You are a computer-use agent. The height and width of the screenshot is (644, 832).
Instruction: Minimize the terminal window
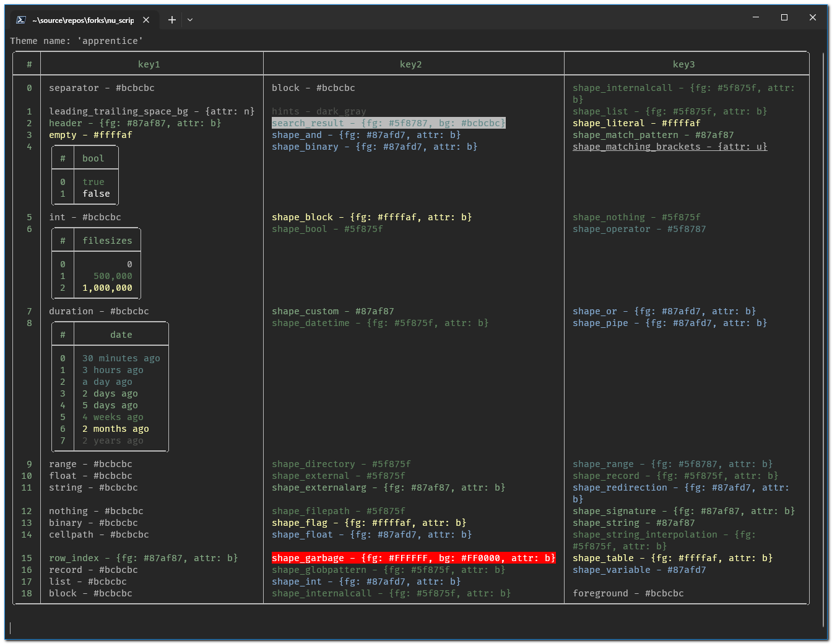(756, 17)
